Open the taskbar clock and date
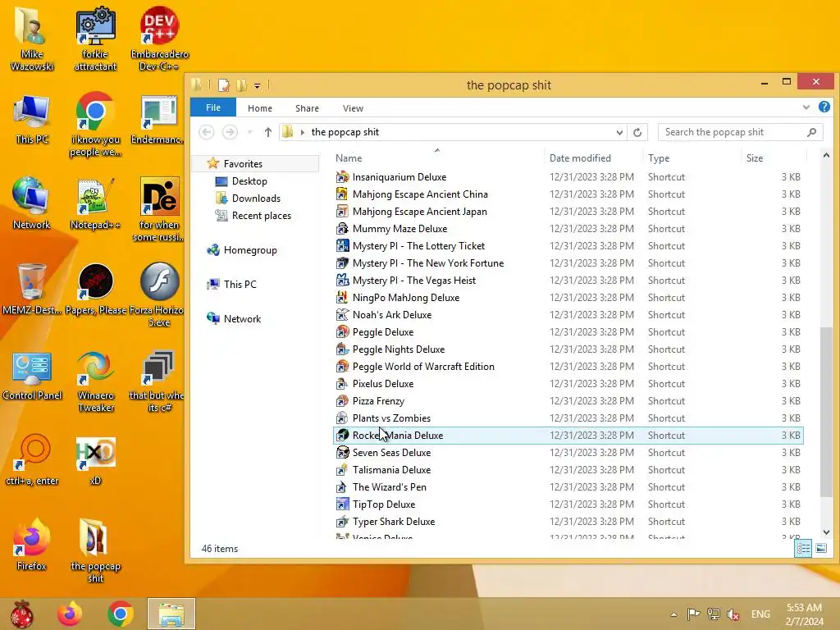Image resolution: width=840 pixels, height=630 pixels. (804, 614)
